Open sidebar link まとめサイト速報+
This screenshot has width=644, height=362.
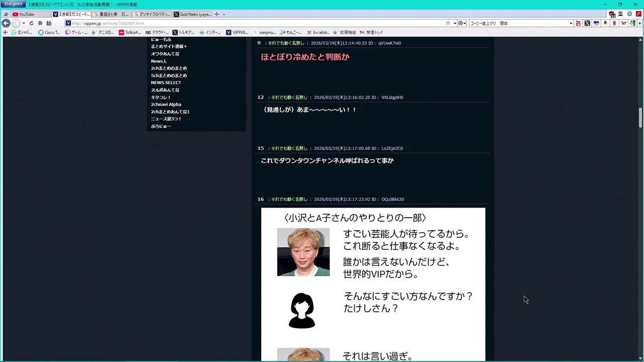pyautogui.click(x=169, y=46)
